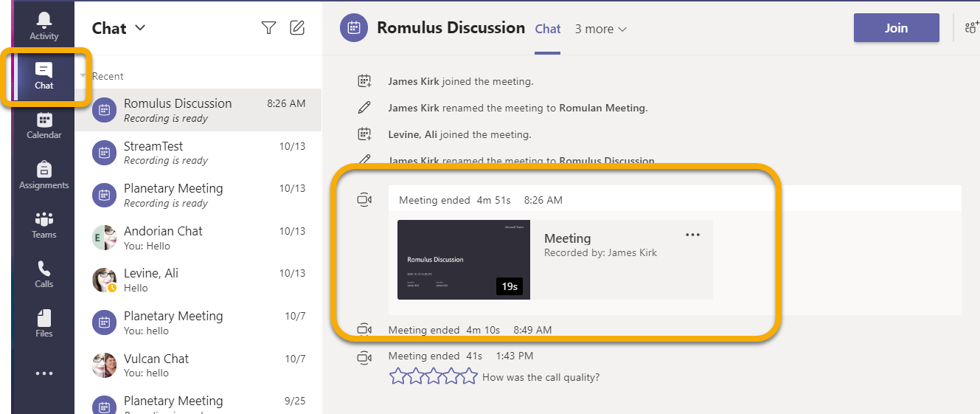Rate call quality with the third star
Screen dimensions: 980x414
(434, 376)
